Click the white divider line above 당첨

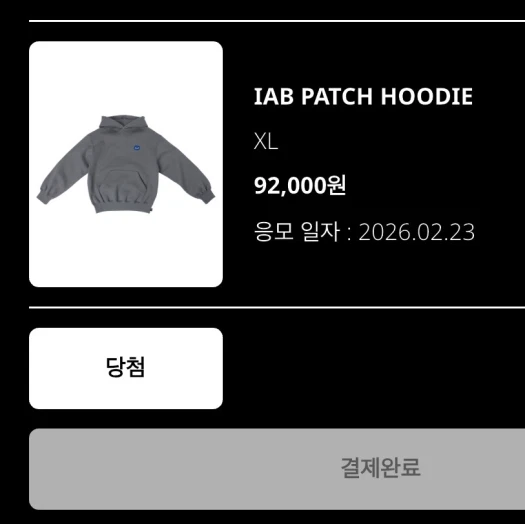click(277, 307)
